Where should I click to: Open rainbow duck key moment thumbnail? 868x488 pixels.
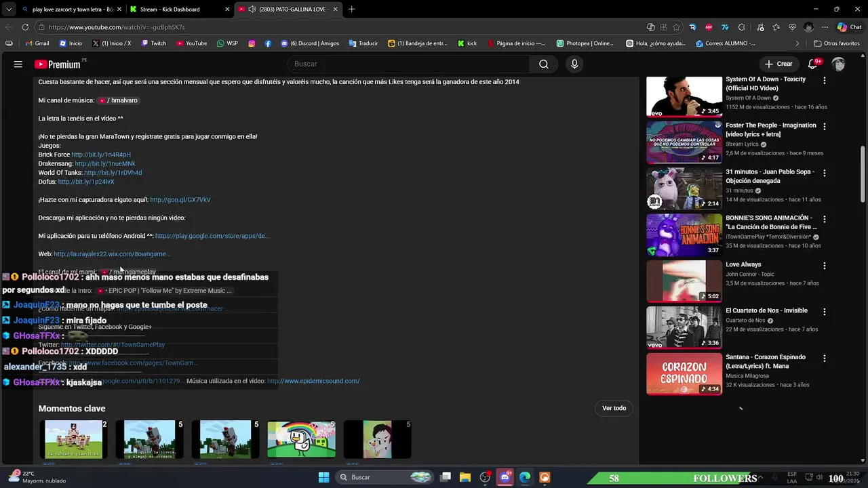point(302,439)
